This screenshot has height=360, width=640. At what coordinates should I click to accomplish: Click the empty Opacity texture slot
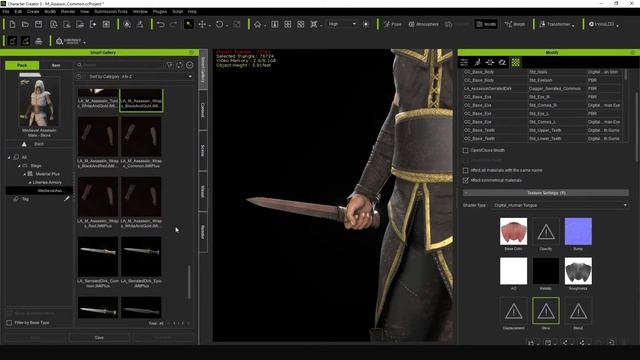tap(546, 231)
